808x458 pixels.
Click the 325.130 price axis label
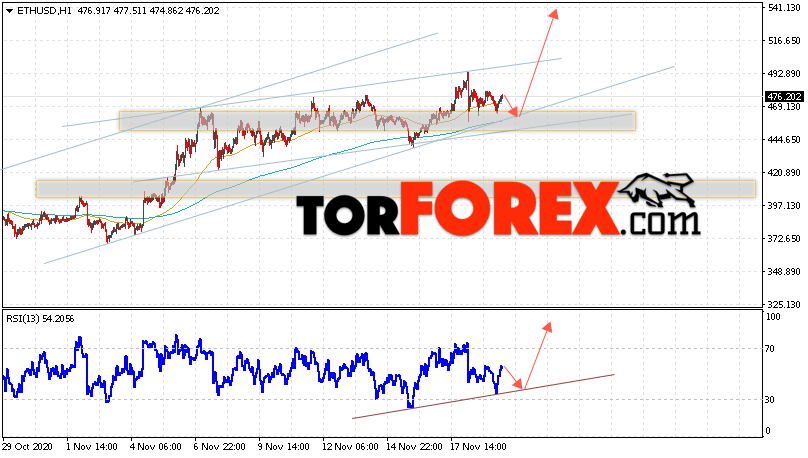coord(784,304)
